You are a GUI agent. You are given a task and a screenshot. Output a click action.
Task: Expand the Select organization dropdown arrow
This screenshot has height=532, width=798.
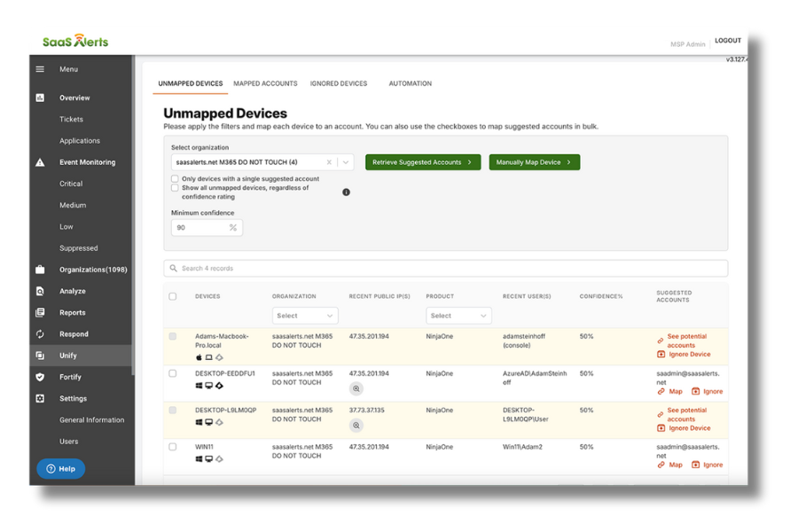pos(346,162)
